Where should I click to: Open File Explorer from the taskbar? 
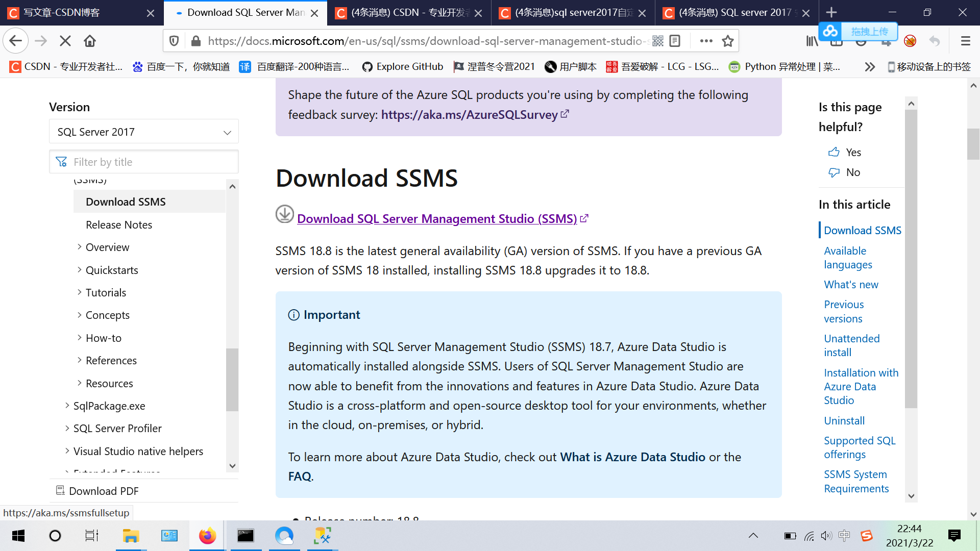click(131, 536)
